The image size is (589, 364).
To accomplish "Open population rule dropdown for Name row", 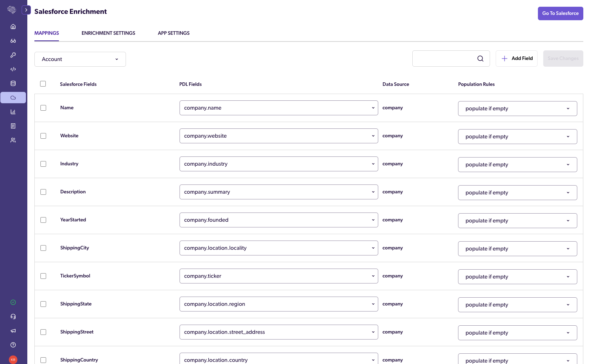I will click(518, 109).
